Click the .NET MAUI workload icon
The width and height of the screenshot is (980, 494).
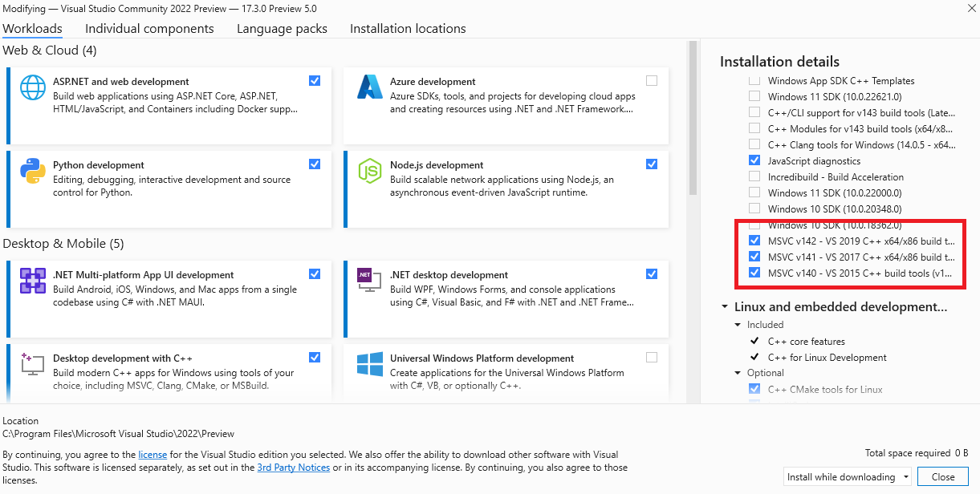click(33, 280)
